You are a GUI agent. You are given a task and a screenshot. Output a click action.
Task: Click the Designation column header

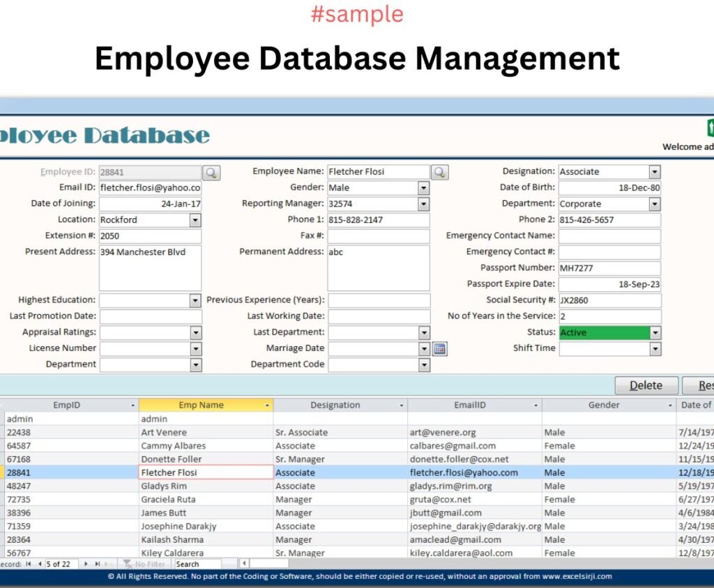(335, 405)
